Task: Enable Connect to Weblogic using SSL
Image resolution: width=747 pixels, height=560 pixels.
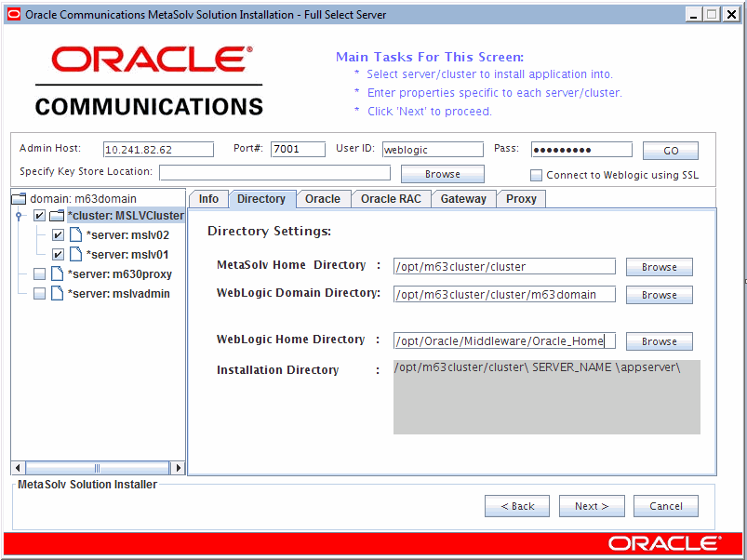Action: 537,175
